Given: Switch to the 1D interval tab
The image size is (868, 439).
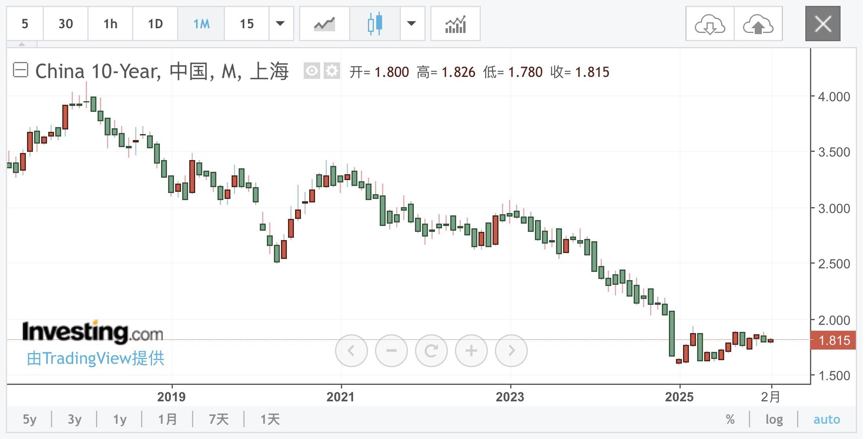Looking at the screenshot, I should pos(155,24).
